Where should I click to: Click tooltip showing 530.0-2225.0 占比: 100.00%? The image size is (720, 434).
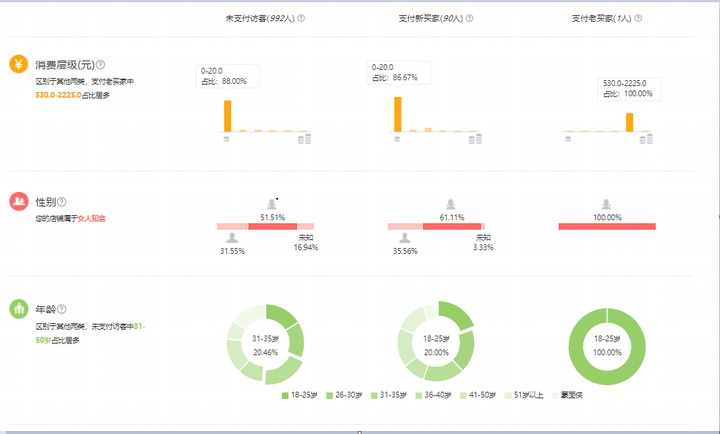tap(629, 89)
